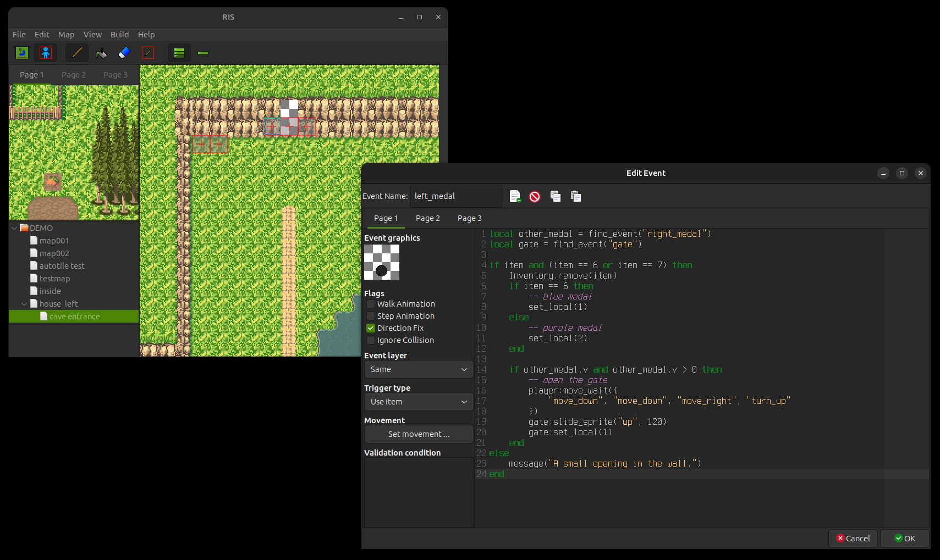
Task: Switch to map editing mode icon
Action: [x=22, y=53]
